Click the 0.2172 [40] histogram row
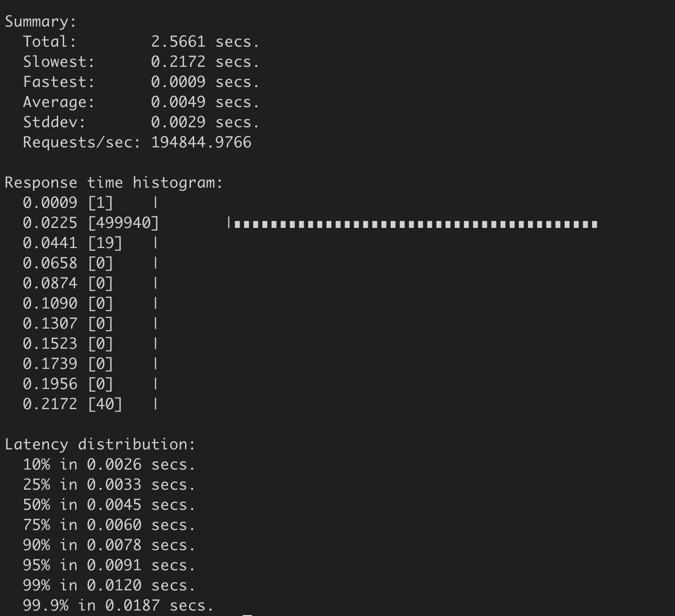 90,404
